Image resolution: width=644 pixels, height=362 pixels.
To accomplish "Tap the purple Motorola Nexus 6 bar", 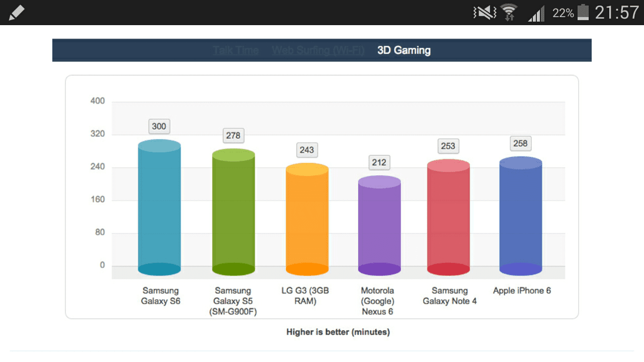I will (379, 226).
